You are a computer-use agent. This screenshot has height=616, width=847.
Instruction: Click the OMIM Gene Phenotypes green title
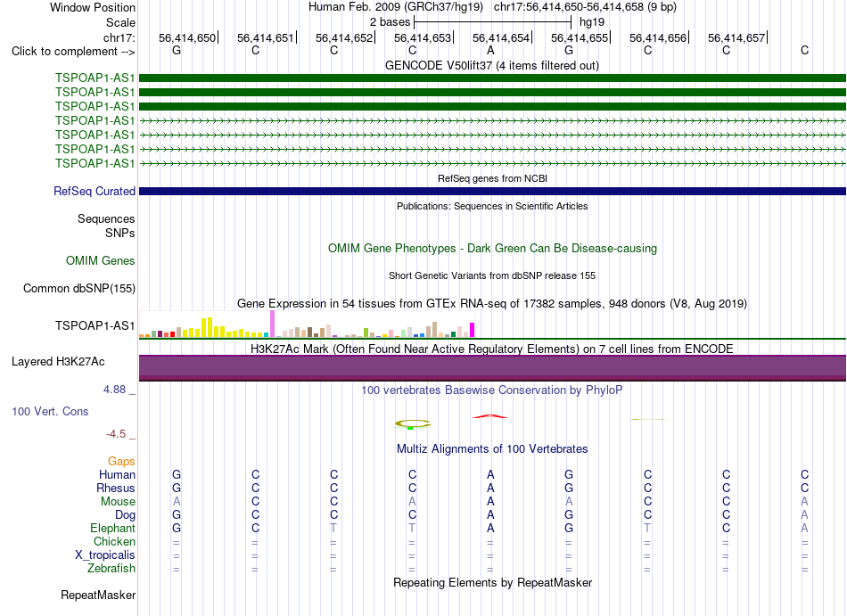click(493, 249)
